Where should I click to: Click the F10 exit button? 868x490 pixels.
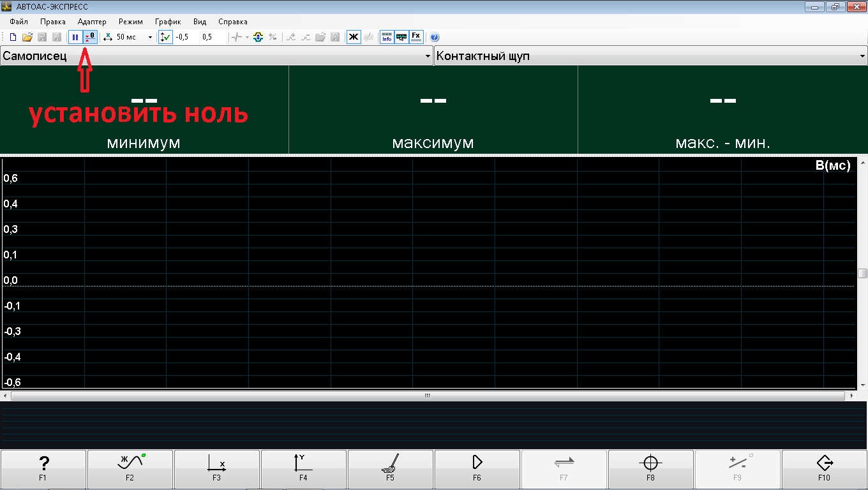click(824, 470)
